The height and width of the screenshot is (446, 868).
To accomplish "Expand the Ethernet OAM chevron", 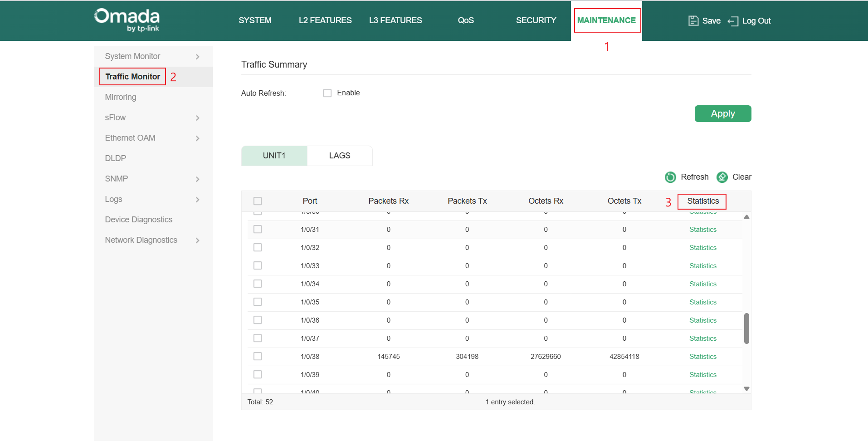I will (x=197, y=138).
